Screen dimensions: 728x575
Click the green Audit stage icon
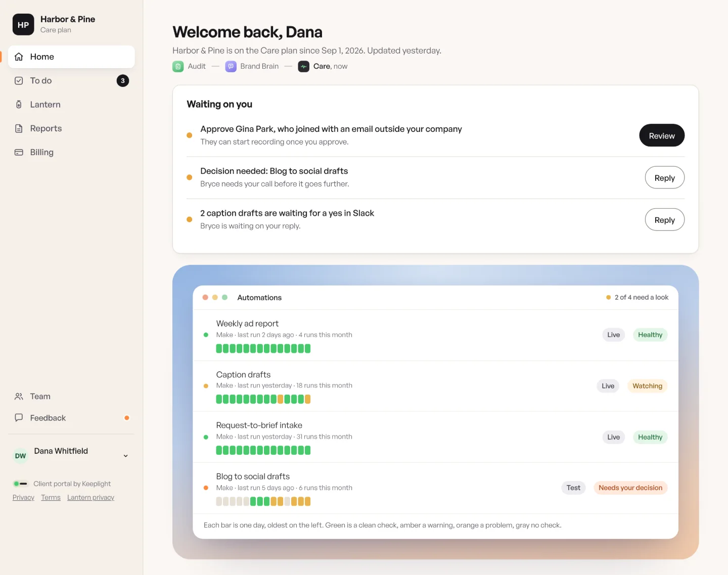(x=178, y=66)
